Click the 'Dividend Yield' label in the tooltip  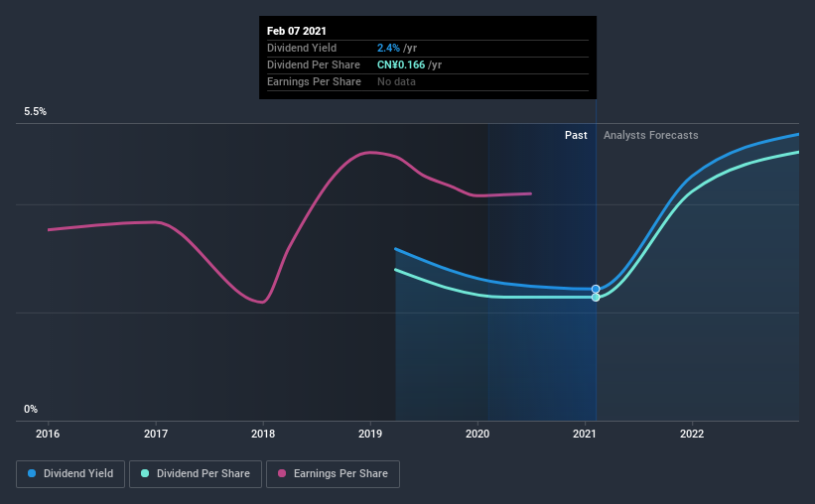click(302, 48)
